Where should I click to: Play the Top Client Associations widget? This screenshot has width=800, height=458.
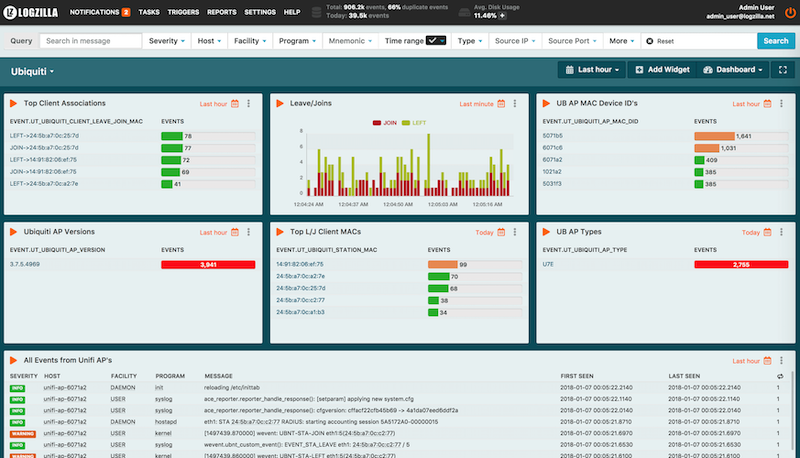tap(13, 104)
